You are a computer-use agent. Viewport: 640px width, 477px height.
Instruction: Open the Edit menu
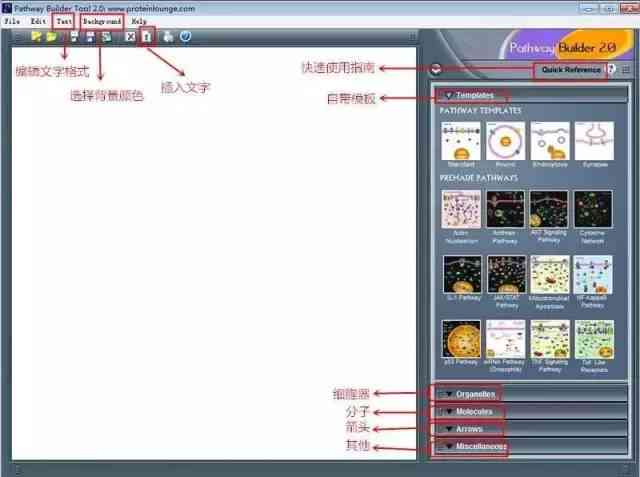(38, 21)
